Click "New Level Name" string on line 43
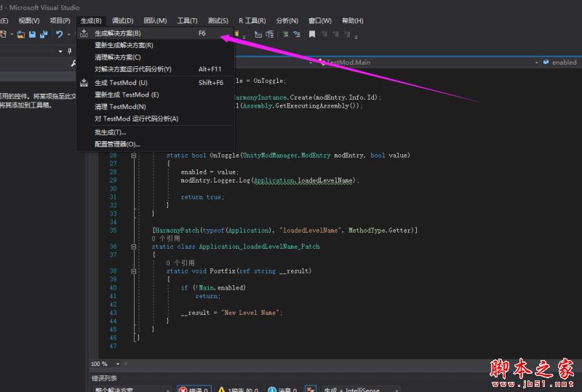582x392 pixels. pyautogui.click(x=250, y=313)
